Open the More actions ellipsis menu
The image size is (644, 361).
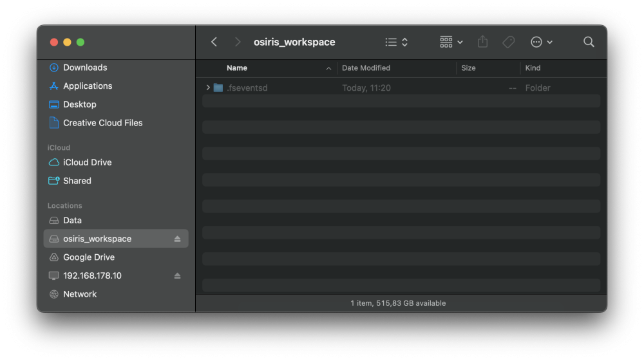point(541,42)
